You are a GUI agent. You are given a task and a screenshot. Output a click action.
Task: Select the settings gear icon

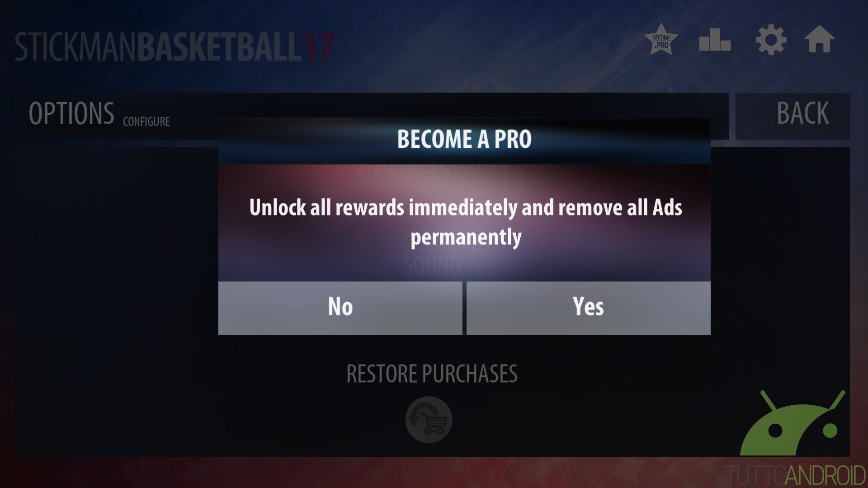coord(771,40)
